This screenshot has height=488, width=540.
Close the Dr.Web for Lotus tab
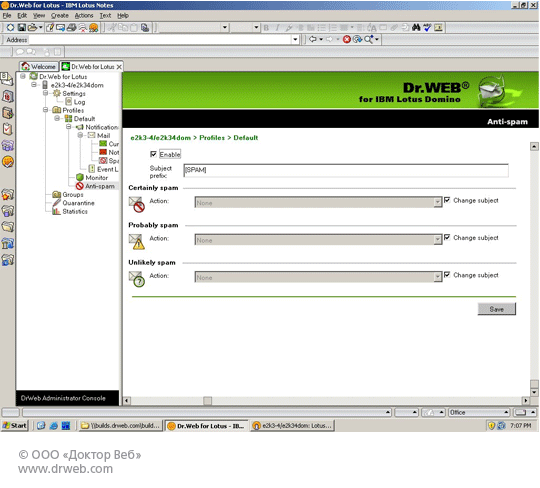(x=119, y=67)
